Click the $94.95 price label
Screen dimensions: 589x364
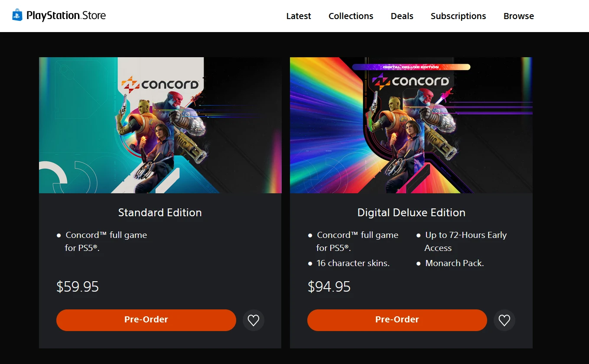pyautogui.click(x=329, y=286)
